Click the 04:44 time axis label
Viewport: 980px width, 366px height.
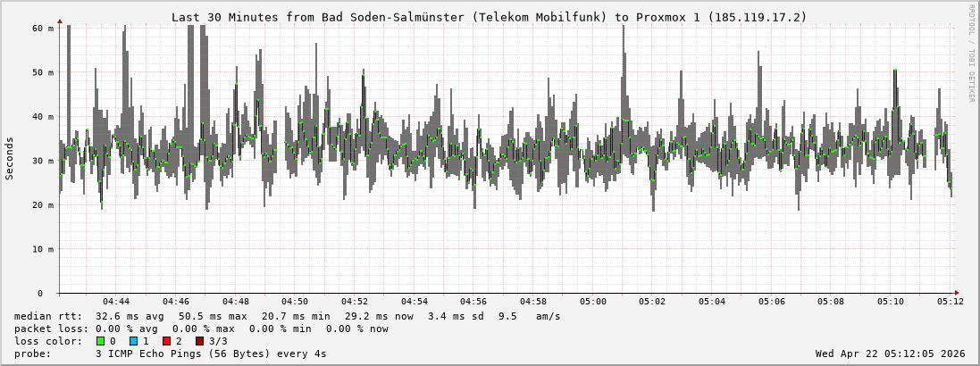pyautogui.click(x=116, y=302)
